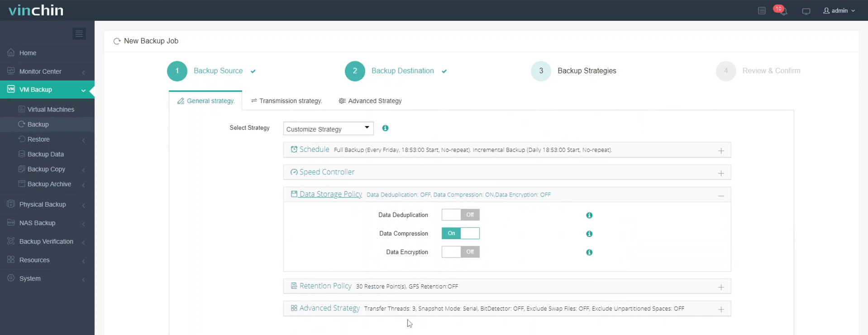Switch to Transmission strategy tab
Viewport: 868px width, 335px height.
pos(286,101)
